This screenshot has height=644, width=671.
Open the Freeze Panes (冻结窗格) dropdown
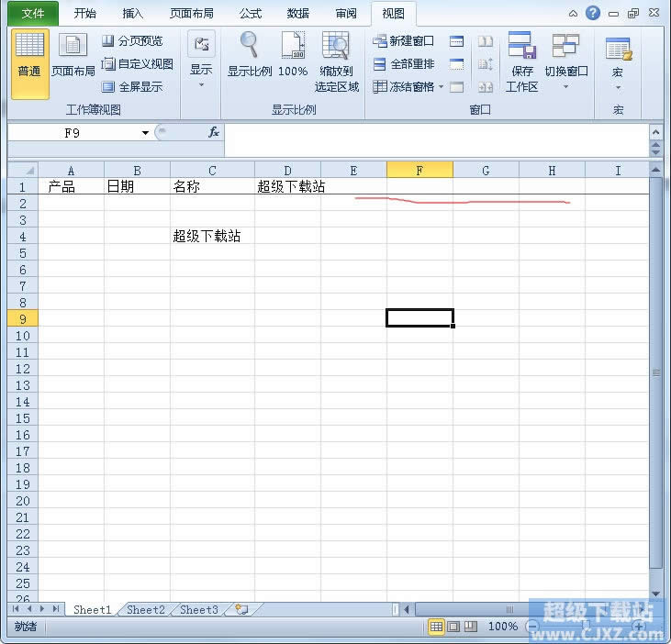(408, 87)
